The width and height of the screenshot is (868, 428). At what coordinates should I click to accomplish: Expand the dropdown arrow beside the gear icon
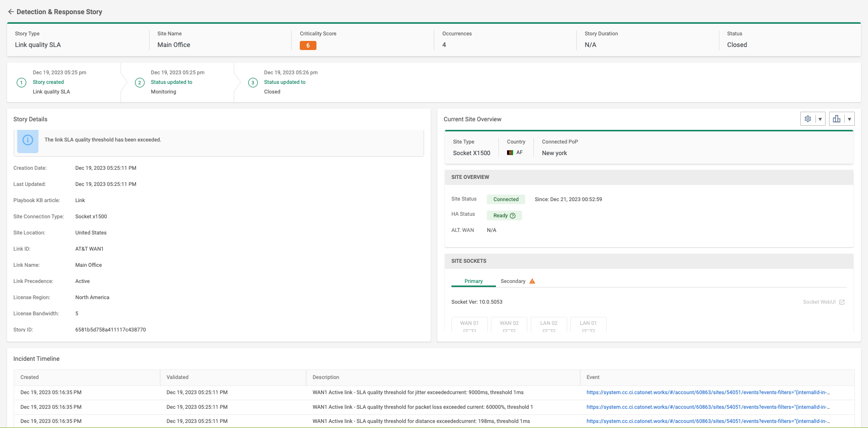coord(820,119)
